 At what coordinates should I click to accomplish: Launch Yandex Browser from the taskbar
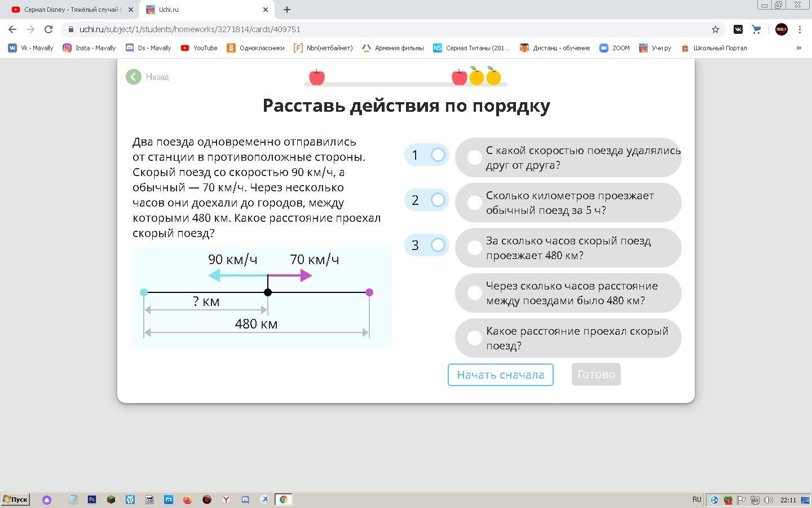[x=226, y=500]
